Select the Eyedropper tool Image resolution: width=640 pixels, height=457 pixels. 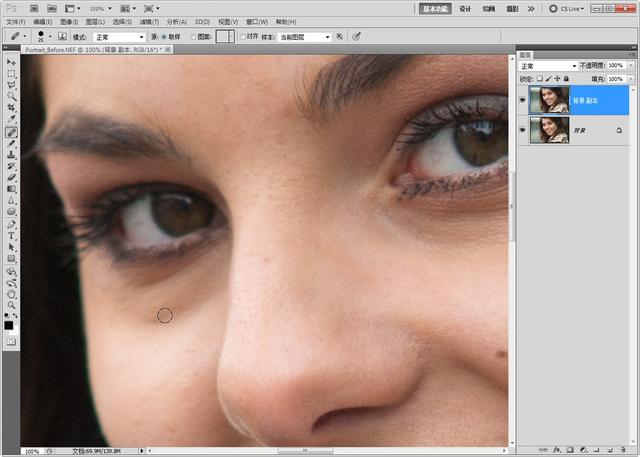11,120
